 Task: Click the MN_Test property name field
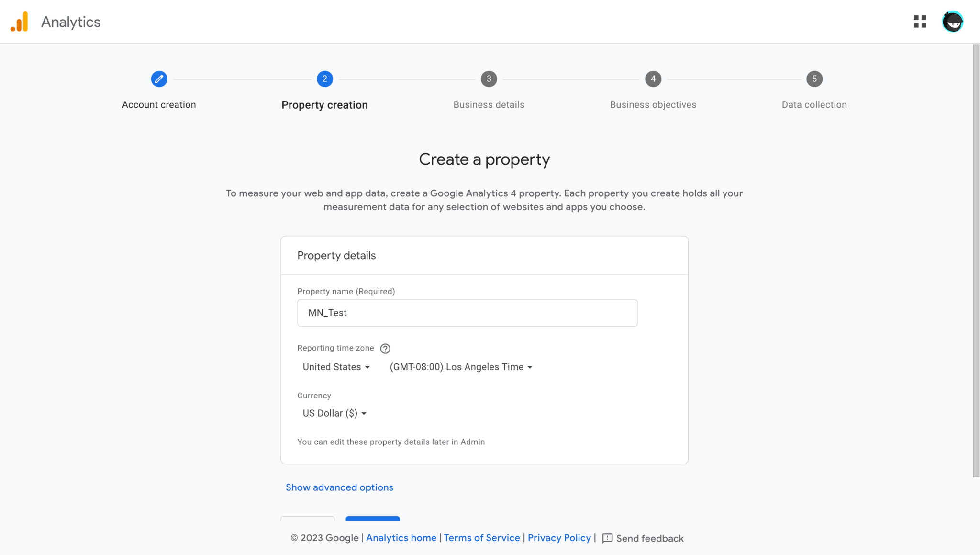(x=467, y=313)
